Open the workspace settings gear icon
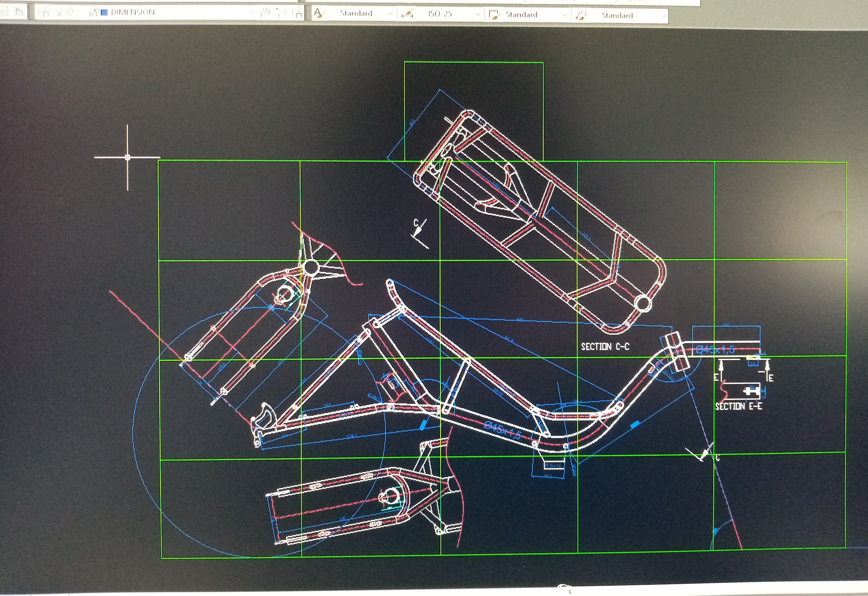The image size is (868, 596). pos(4,11)
